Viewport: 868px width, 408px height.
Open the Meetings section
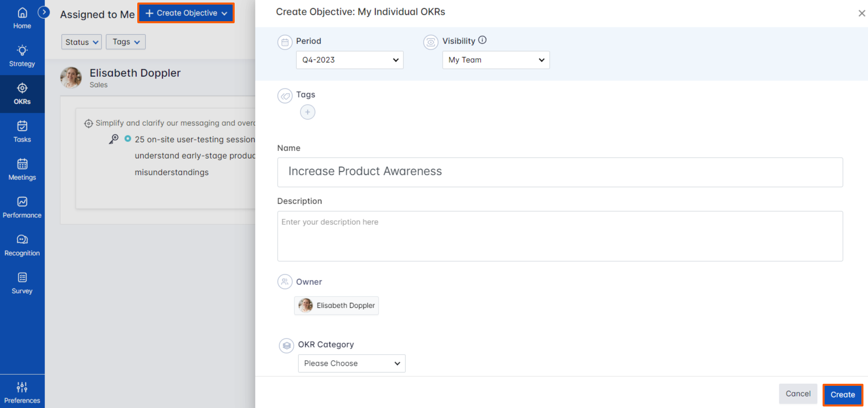coord(22,170)
